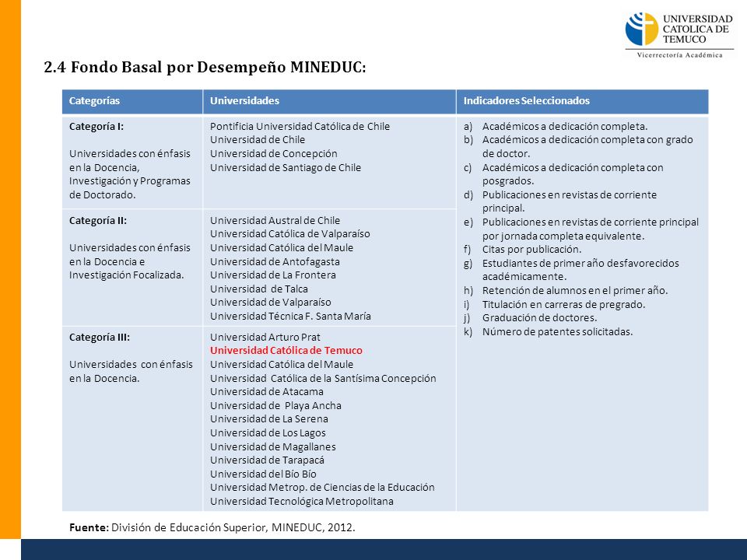Click 'Universidad de Talca' entry

[258, 289]
